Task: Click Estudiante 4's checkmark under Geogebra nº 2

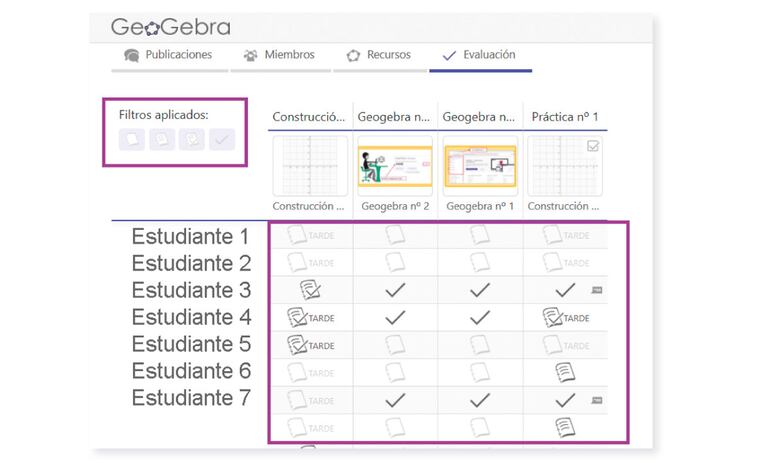Action: pyautogui.click(x=395, y=317)
